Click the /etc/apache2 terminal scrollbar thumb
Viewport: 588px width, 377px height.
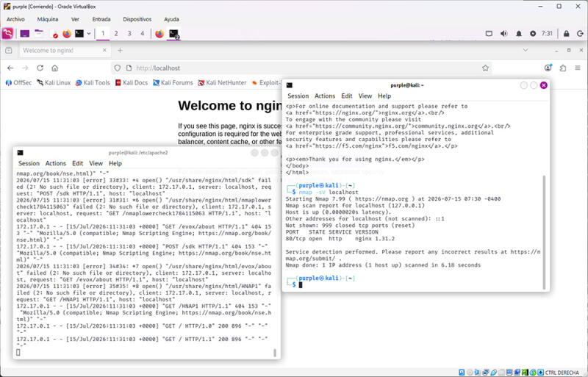click(275, 353)
